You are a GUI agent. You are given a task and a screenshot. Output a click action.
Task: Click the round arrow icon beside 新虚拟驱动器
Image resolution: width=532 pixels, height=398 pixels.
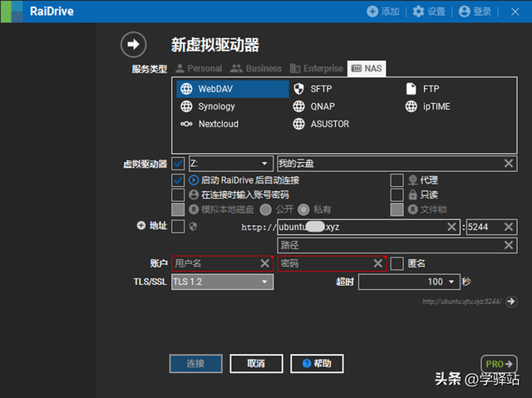[x=133, y=44]
